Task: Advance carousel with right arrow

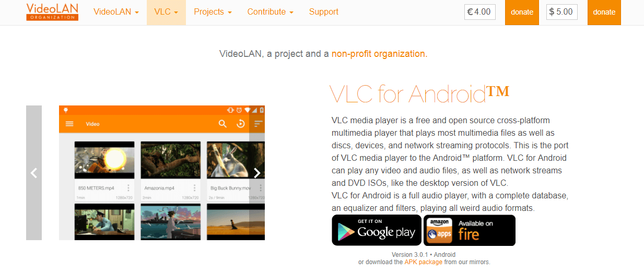Action: tap(256, 173)
